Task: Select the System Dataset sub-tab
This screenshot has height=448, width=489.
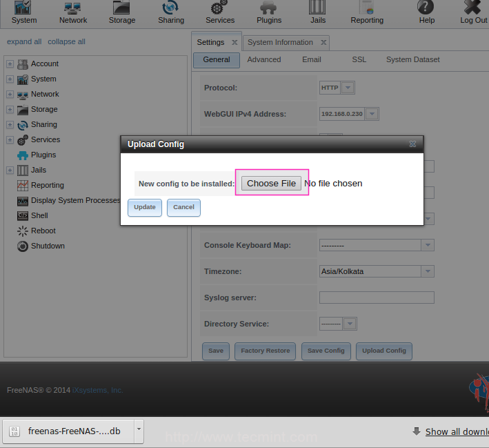Action: (x=412, y=59)
